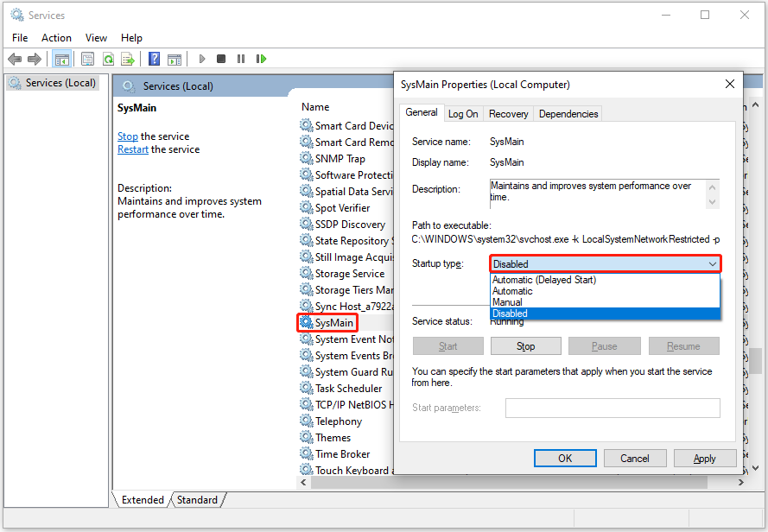Toggle the Show/Hide Action Pane icon
768x532 pixels.
[x=175, y=60]
